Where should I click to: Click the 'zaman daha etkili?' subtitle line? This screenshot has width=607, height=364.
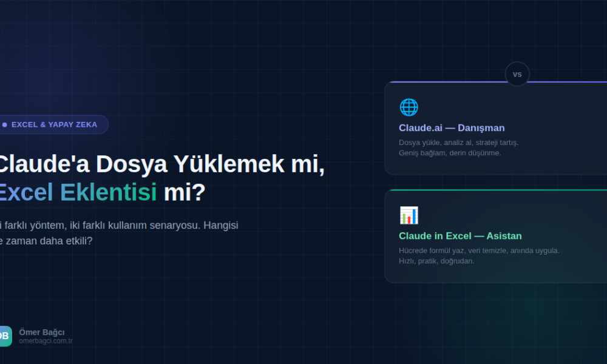pos(47,241)
